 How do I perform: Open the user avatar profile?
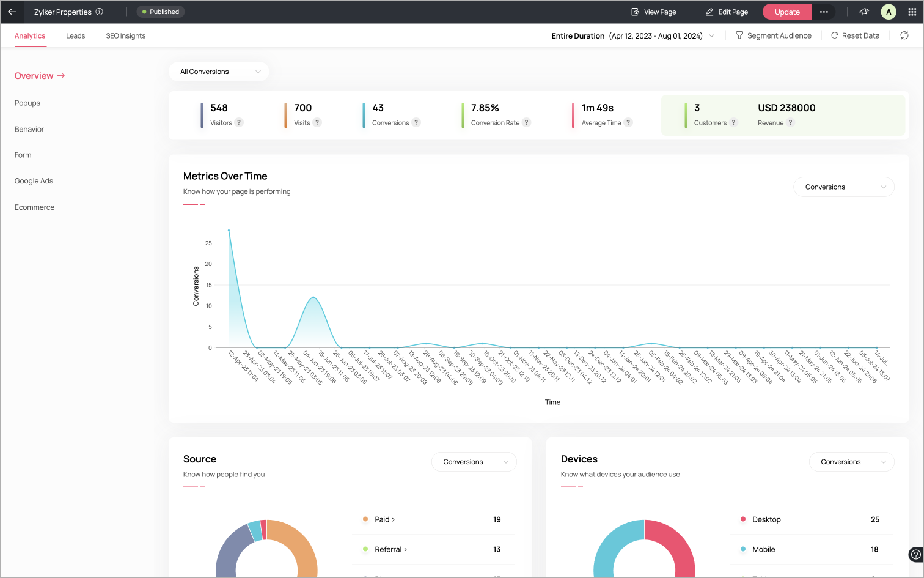[889, 12]
